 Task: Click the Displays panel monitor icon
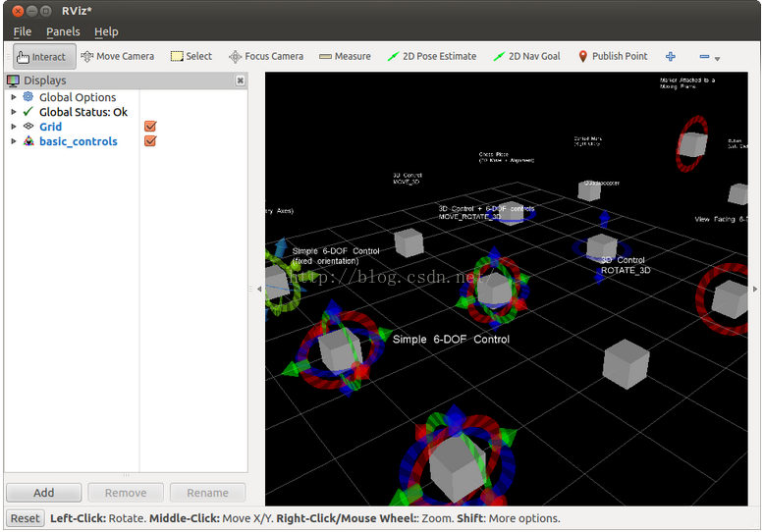coord(13,80)
